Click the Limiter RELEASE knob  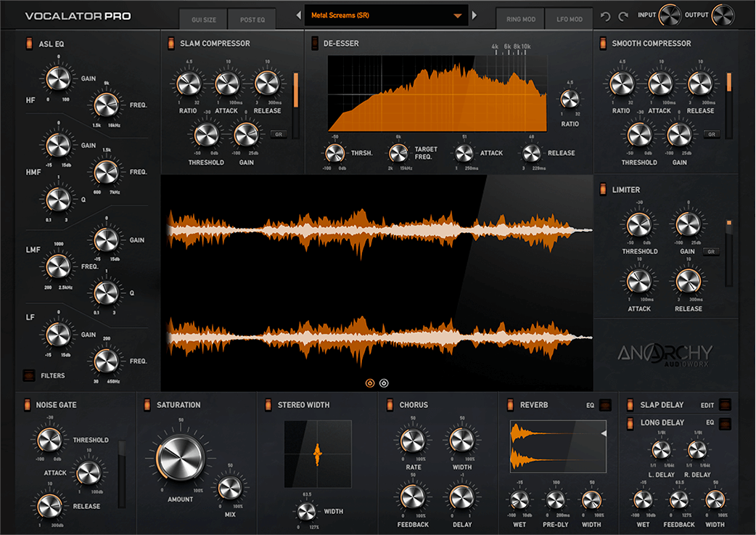pos(689,281)
